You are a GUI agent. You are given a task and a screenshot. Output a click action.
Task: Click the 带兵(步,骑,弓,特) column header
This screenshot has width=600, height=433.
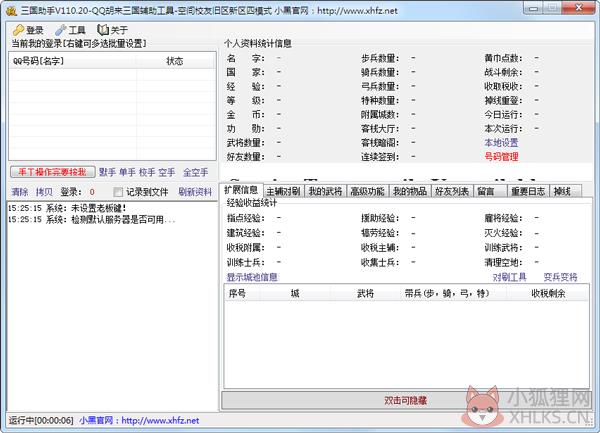(454, 293)
